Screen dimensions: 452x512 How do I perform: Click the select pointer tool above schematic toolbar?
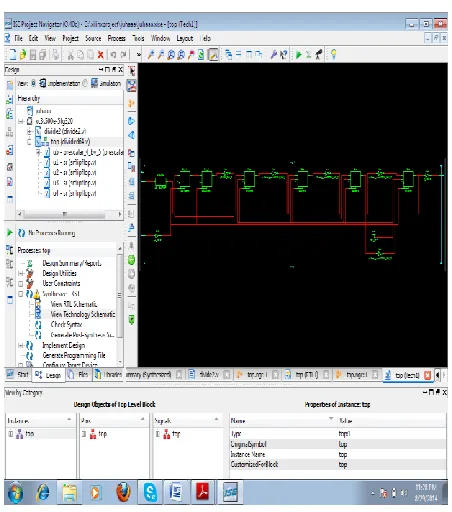coord(132,71)
